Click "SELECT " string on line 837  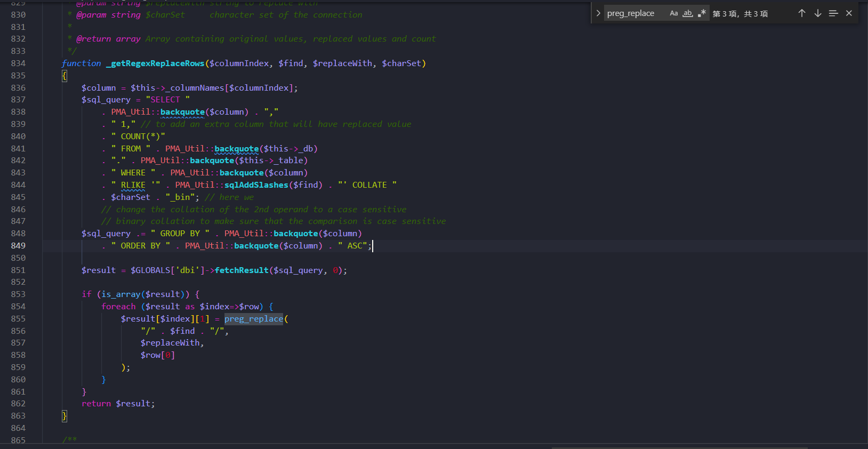(x=168, y=100)
